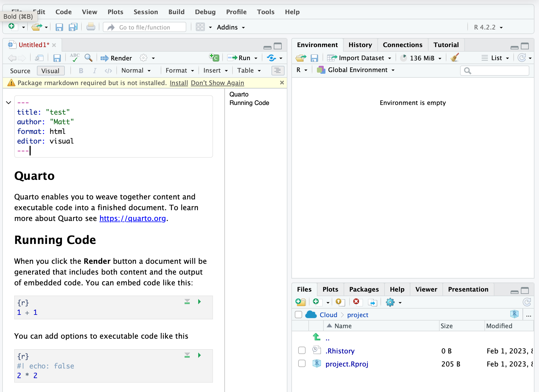Collapse the YAML header chevron

[x=9, y=102]
